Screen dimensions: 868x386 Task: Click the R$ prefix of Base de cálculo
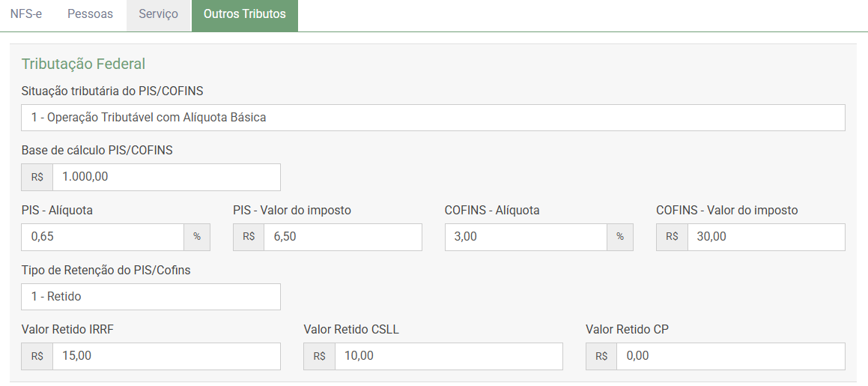37,178
